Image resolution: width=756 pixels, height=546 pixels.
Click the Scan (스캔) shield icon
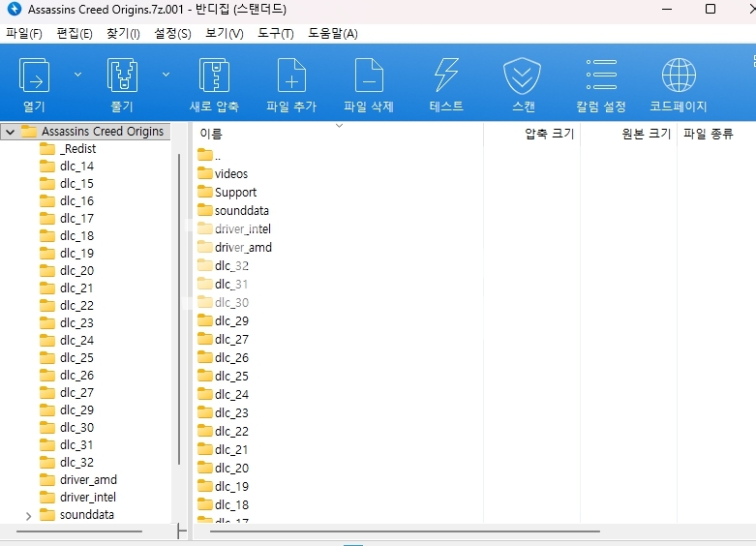pyautogui.click(x=522, y=76)
